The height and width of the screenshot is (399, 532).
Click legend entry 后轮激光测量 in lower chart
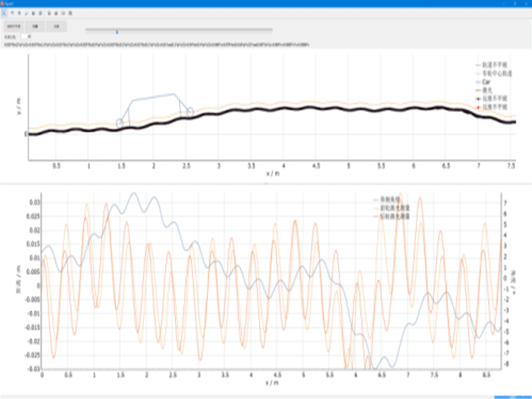pyautogui.click(x=391, y=216)
